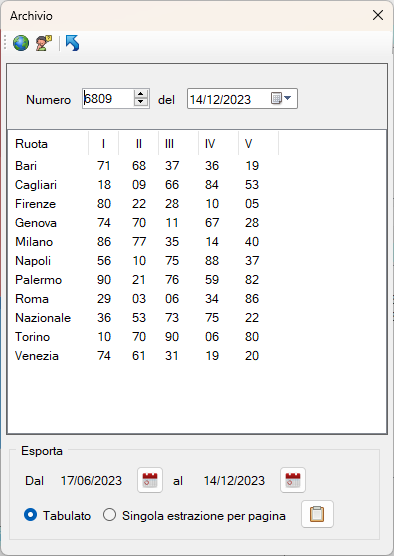Image resolution: width=394 pixels, height=556 pixels.
Task: Increase the Numero value with up arrow
Action: (141, 94)
